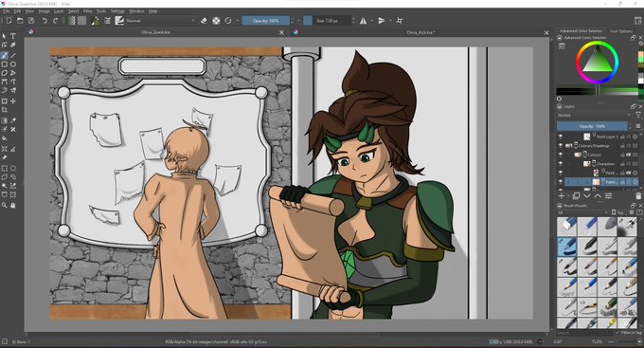Viewport: 644px width, 348px height.
Task: Create a new document from toolbar
Action: pyautogui.click(x=9, y=21)
